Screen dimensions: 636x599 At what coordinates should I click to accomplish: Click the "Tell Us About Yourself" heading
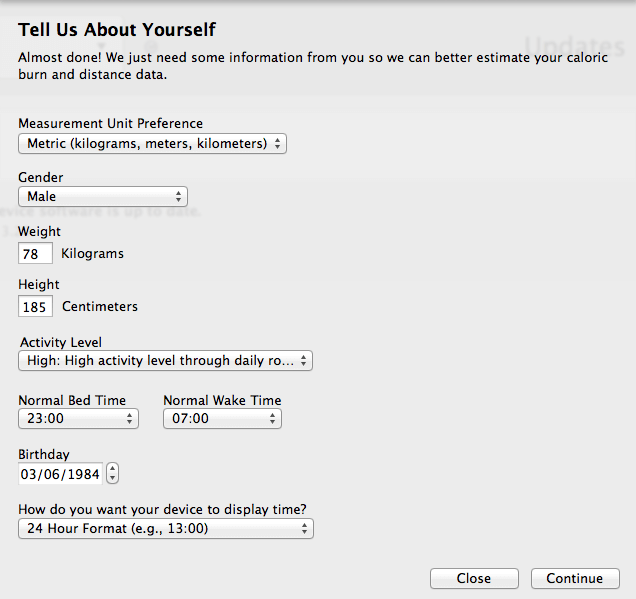(x=117, y=30)
